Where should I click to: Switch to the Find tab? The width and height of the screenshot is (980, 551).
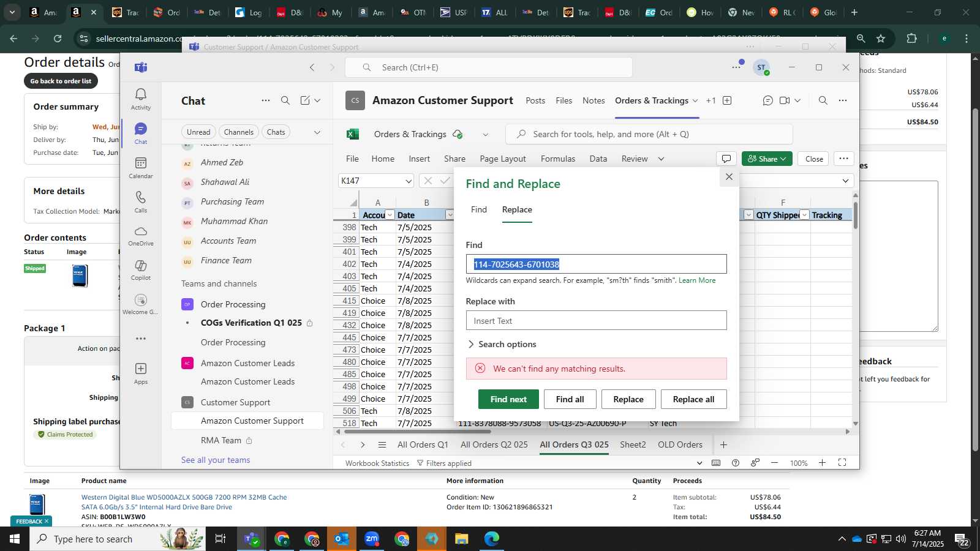click(479, 209)
